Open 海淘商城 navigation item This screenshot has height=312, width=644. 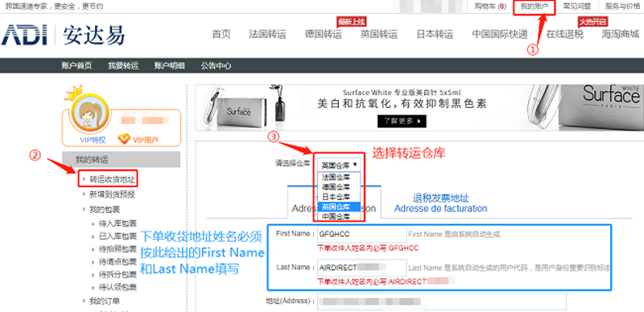(x=621, y=34)
